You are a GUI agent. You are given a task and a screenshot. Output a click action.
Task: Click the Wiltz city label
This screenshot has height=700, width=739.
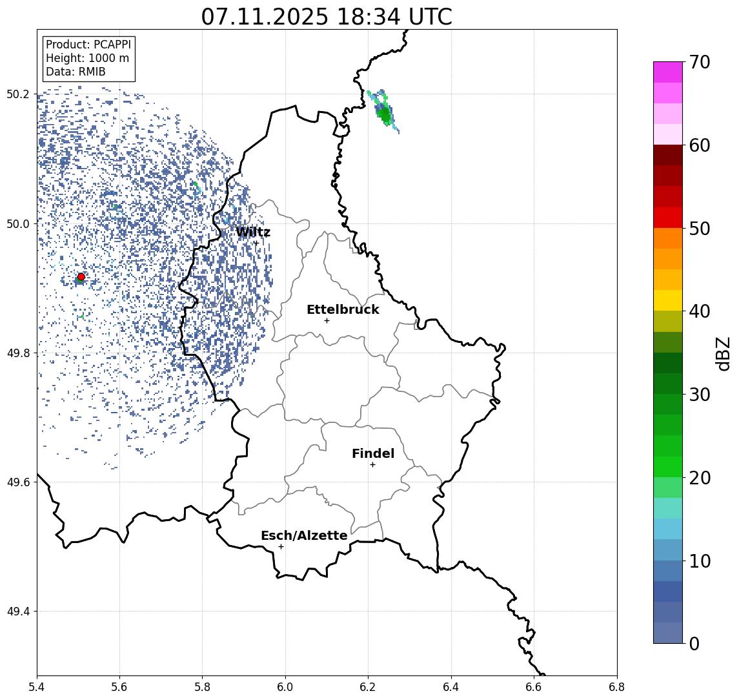click(253, 232)
